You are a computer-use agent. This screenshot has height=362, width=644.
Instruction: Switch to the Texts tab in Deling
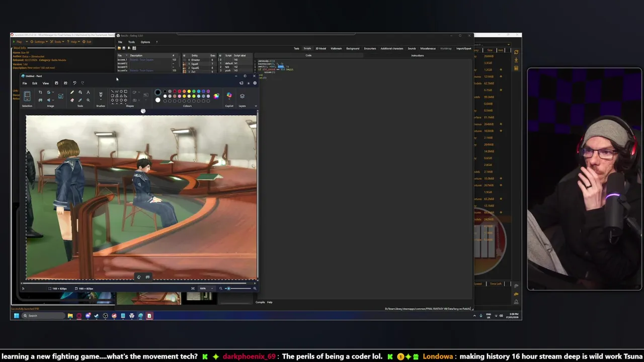click(x=296, y=49)
